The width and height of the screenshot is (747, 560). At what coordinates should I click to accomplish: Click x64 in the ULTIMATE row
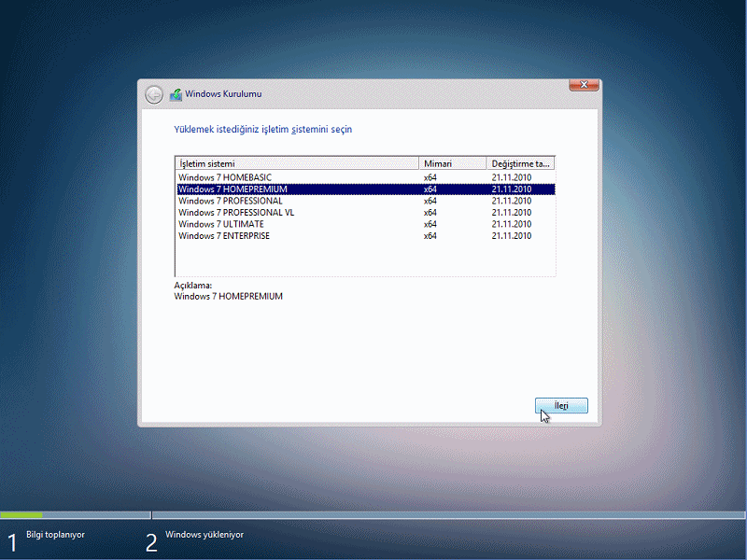430,224
